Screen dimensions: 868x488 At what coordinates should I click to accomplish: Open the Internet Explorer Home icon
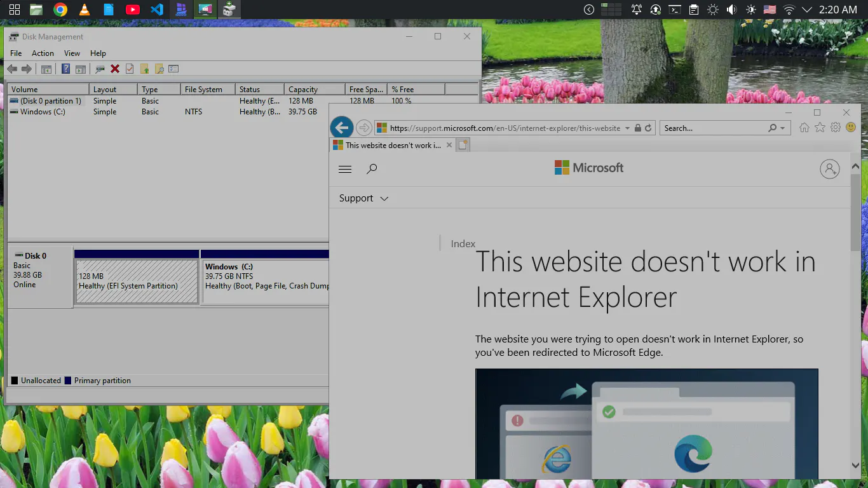pos(804,128)
